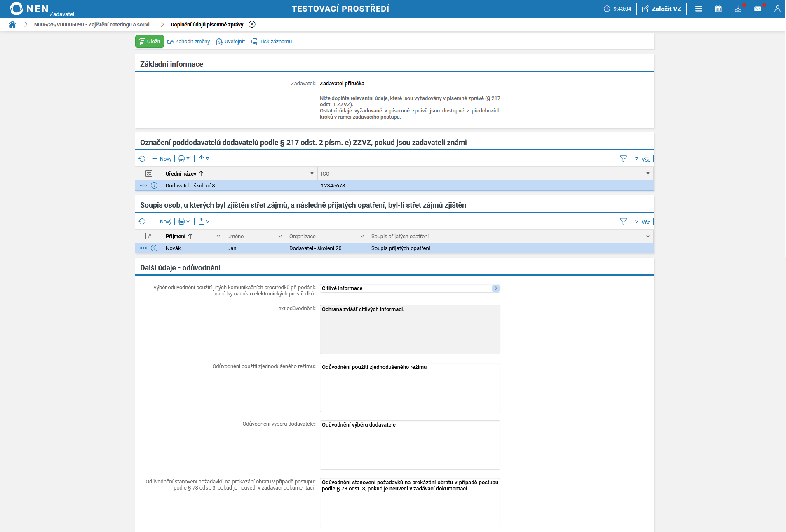Select Dodavatel - školení 20 cell

(315, 248)
